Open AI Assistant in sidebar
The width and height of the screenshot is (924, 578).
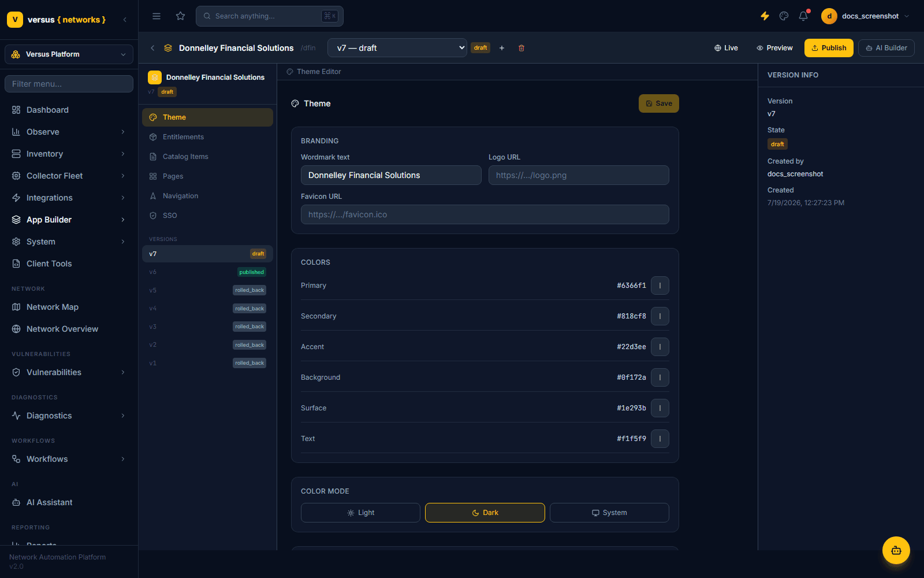coord(69,502)
